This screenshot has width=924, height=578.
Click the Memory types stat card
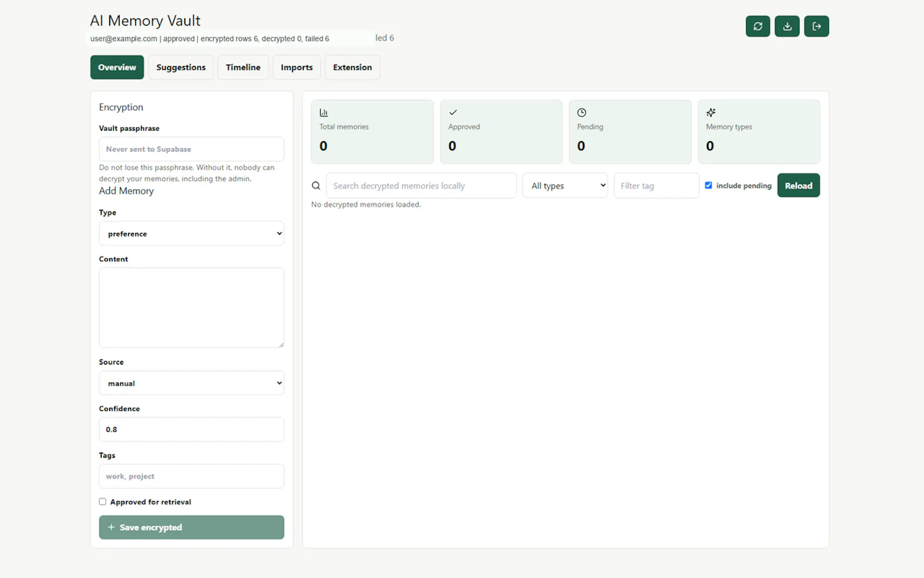point(759,132)
